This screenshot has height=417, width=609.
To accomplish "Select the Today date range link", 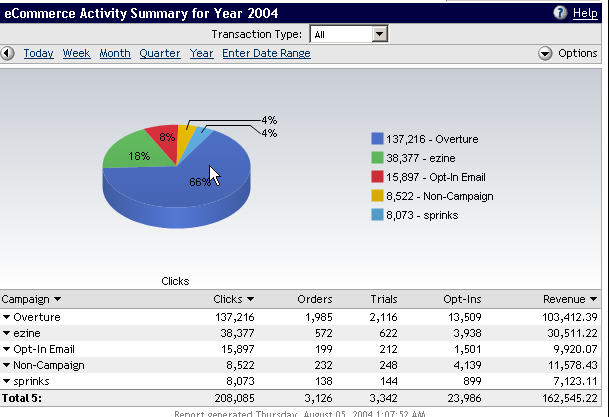I will click(x=38, y=53).
